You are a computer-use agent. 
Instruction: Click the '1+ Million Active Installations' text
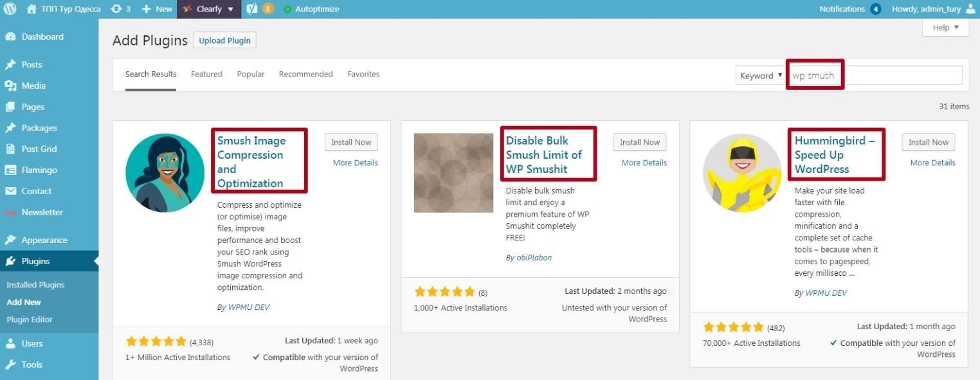(x=178, y=357)
